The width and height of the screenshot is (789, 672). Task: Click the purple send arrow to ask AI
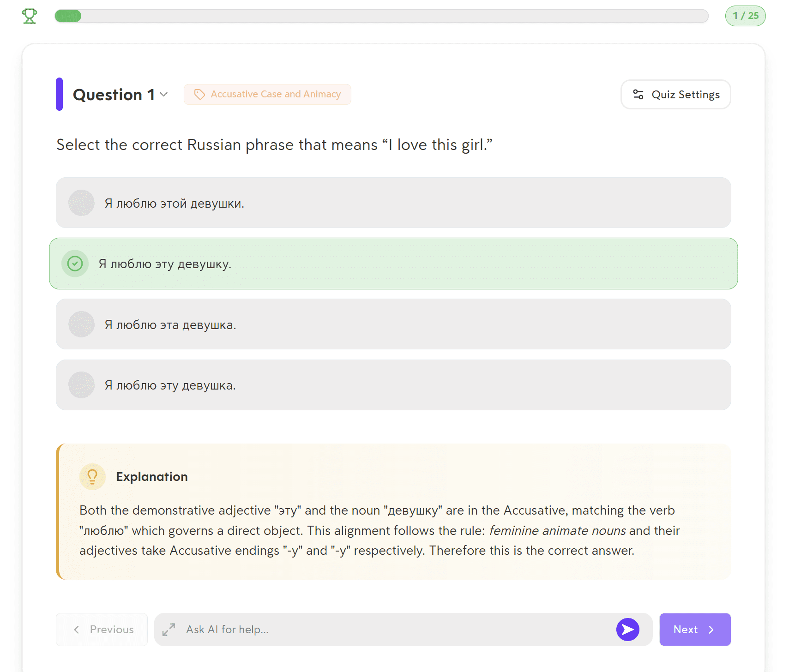628,629
